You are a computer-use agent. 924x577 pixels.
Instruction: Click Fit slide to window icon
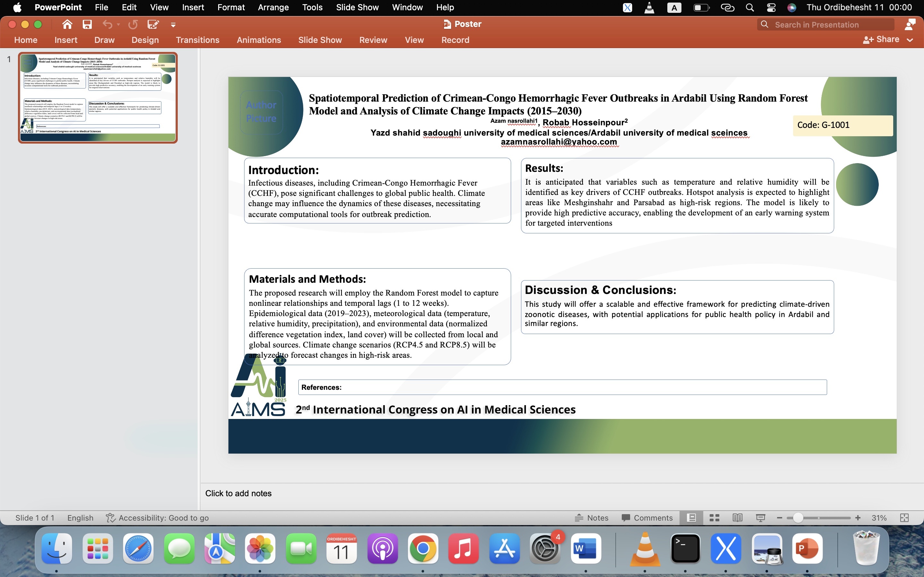click(904, 518)
